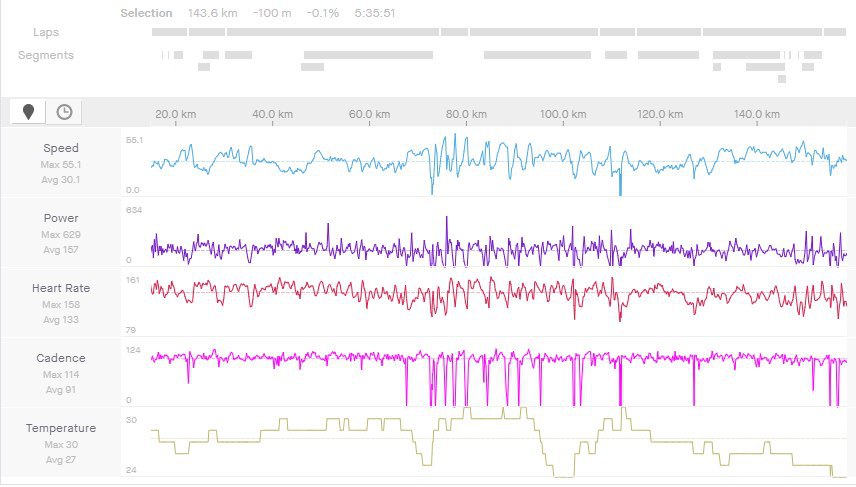Click the segment bar spanning 90 km
Viewport: 856px width, 487px height.
[x=537, y=55]
